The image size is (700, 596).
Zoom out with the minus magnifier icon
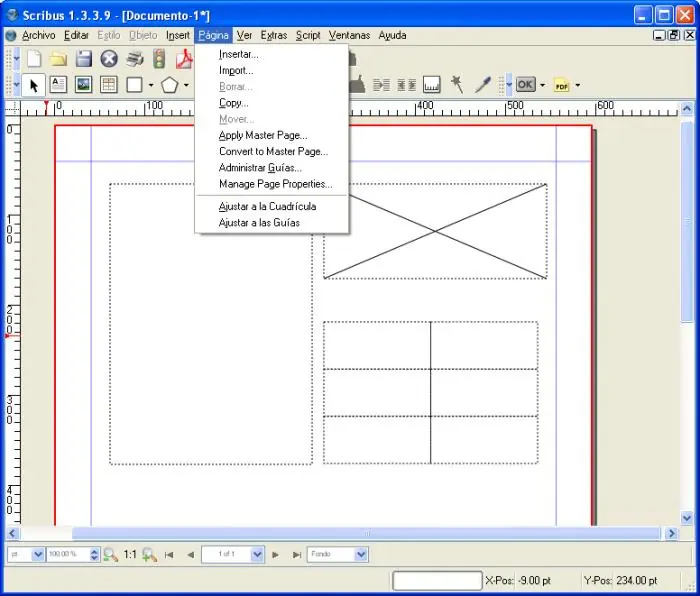tap(110, 554)
